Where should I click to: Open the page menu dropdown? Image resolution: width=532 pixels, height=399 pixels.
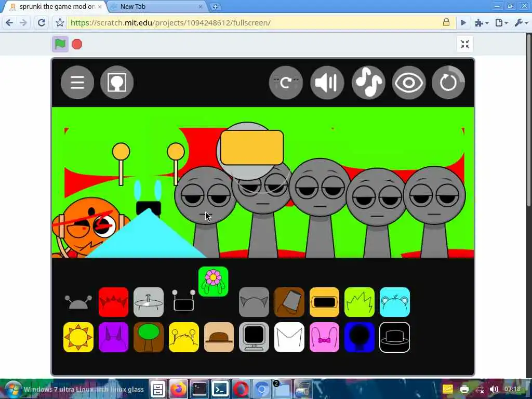[x=502, y=23]
